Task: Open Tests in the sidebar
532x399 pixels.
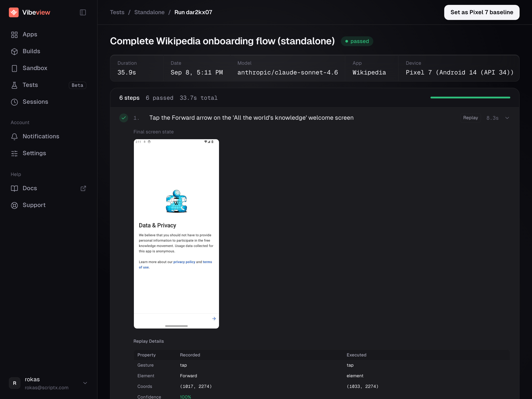Action: coord(30,85)
